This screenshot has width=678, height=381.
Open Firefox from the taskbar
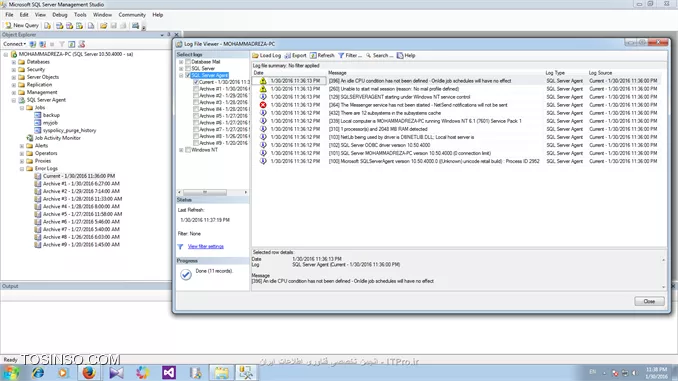click(89, 372)
